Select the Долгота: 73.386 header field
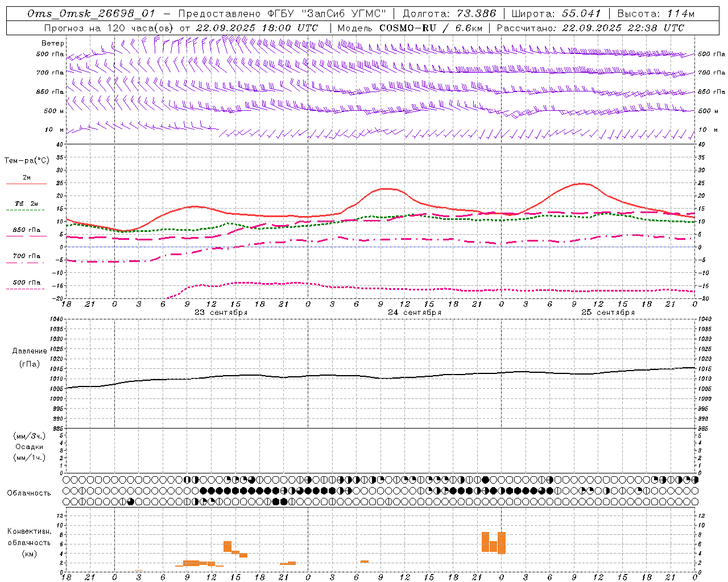The height and width of the screenshot is (582, 728). [449, 14]
